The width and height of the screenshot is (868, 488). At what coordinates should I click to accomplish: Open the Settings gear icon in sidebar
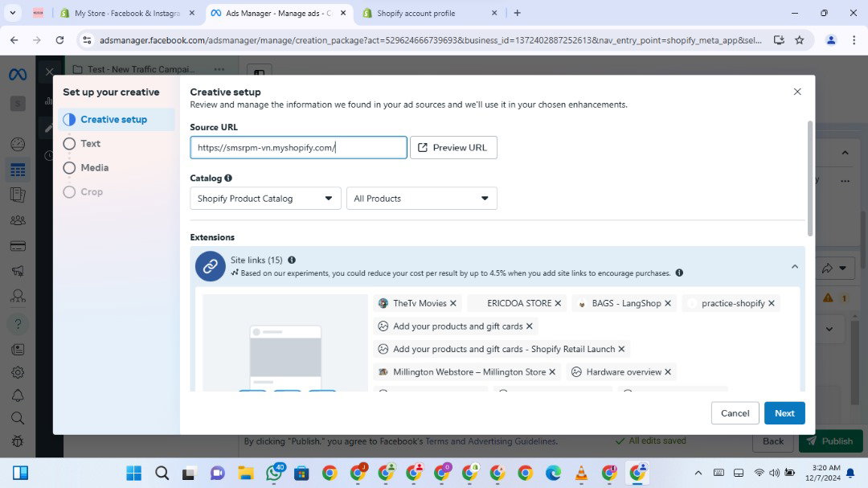click(x=18, y=372)
